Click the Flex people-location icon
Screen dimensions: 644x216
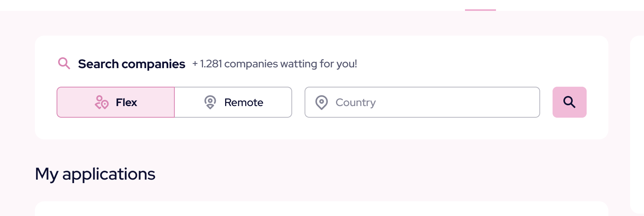(102, 103)
